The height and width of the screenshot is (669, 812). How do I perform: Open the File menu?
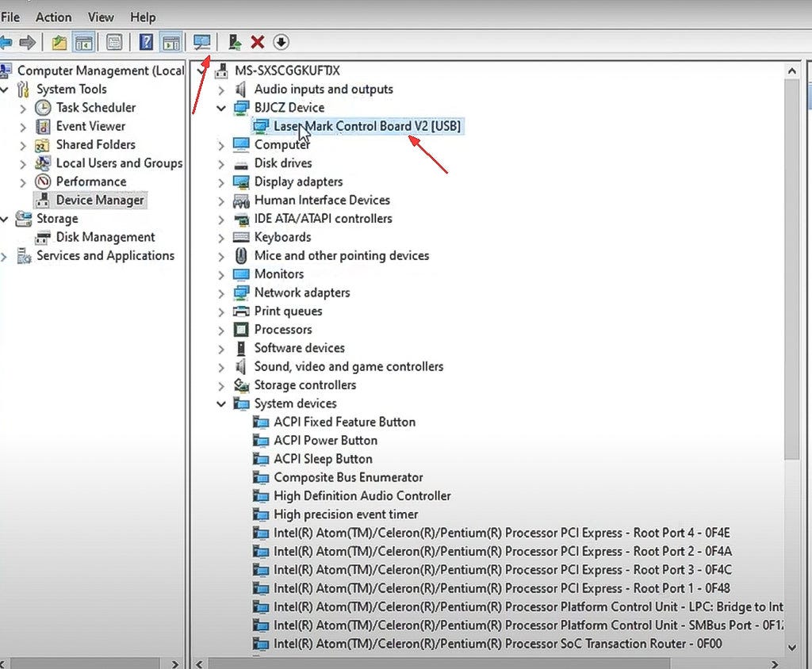[10, 17]
